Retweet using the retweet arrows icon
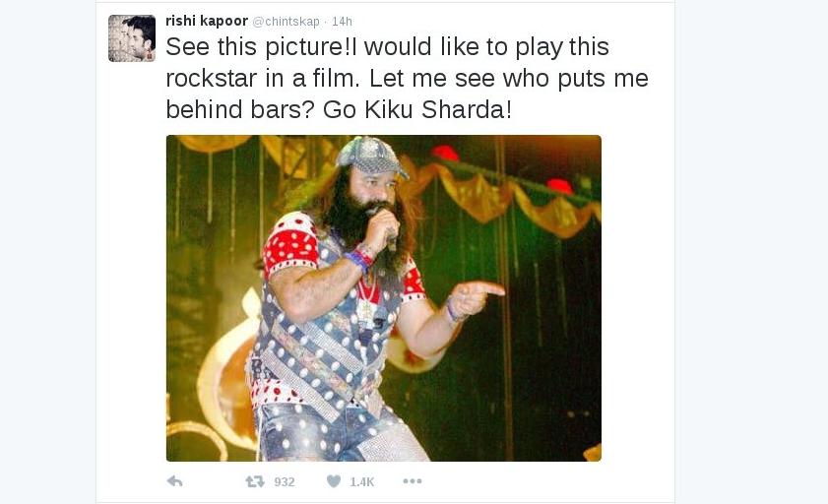828x504 pixels. point(255,481)
